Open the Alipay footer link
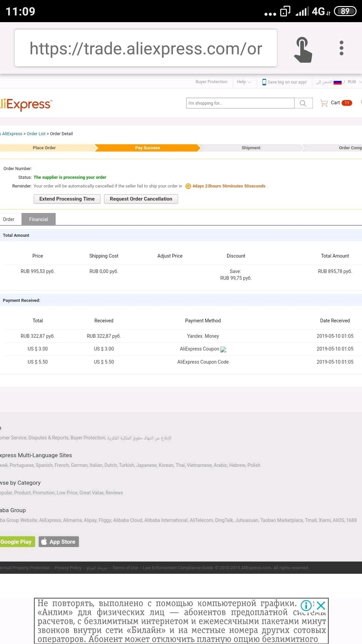The width and height of the screenshot is (362, 644). click(90, 520)
